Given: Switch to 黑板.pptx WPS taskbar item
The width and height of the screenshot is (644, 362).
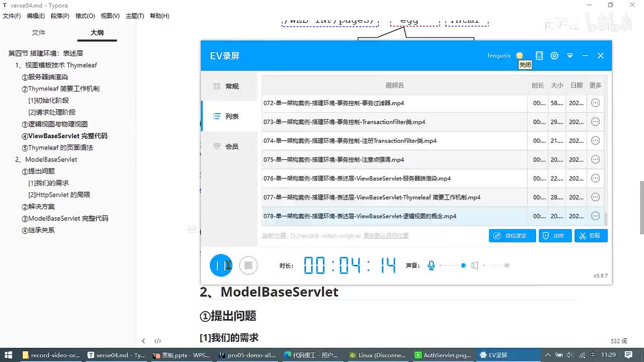Looking at the screenshot, I should (x=182, y=355).
